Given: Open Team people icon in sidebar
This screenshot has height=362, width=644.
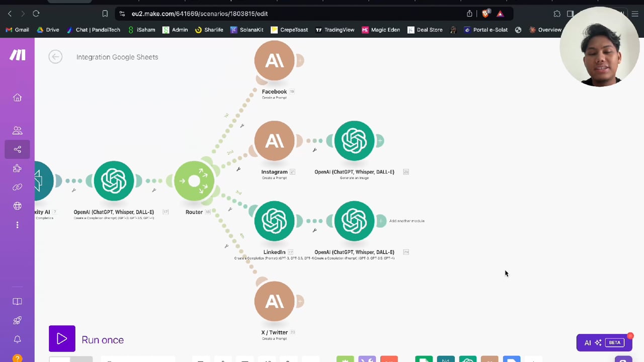Looking at the screenshot, I should (17, 130).
